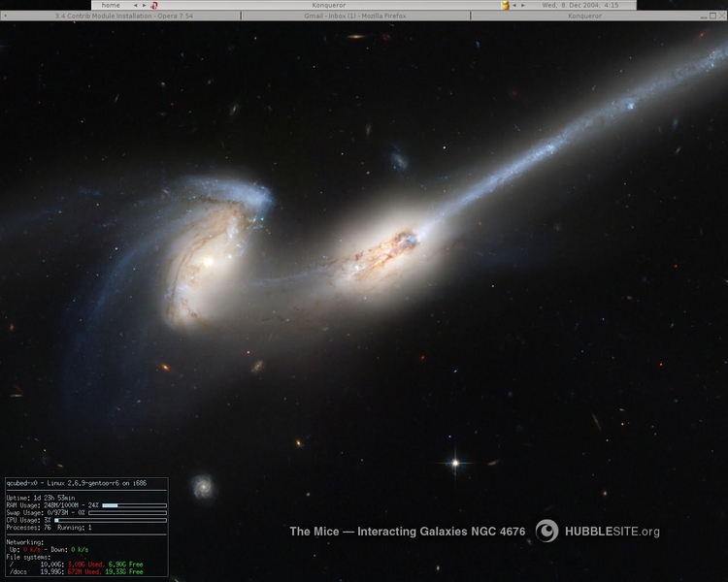728x582 pixels.
Task: Click the right arrow next to 'home'
Action: [x=144, y=5]
